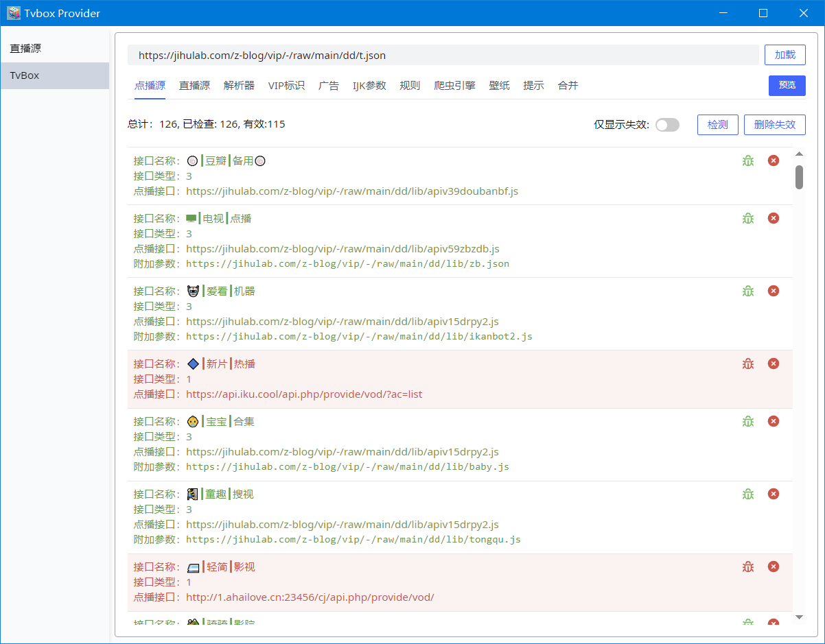Screen dimensions: 825x644
Task: Click the 轻简影视 interface name
Action: pos(221,567)
